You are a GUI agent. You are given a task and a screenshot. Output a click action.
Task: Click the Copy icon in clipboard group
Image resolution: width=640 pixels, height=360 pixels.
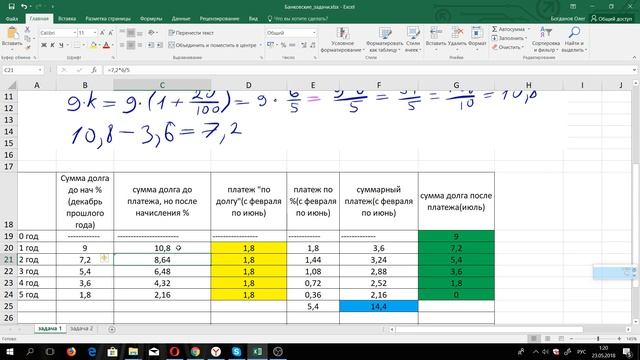(27, 38)
